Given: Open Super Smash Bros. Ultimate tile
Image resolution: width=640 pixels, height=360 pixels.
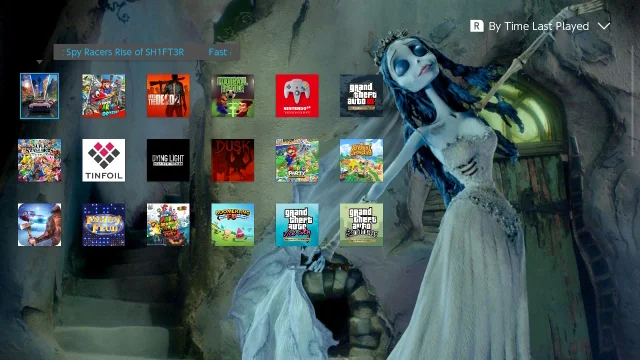Looking at the screenshot, I should tap(40, 160).
